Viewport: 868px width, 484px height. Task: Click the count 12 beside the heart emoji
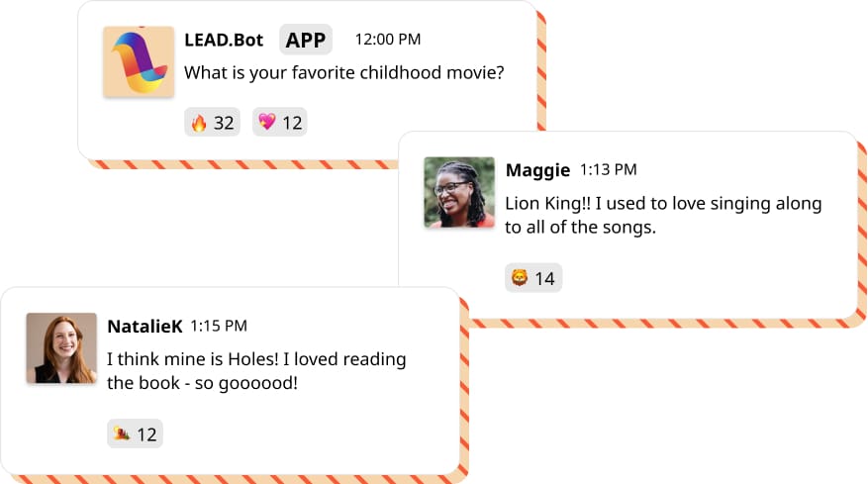pyautogui.click(x=292, y=123)
